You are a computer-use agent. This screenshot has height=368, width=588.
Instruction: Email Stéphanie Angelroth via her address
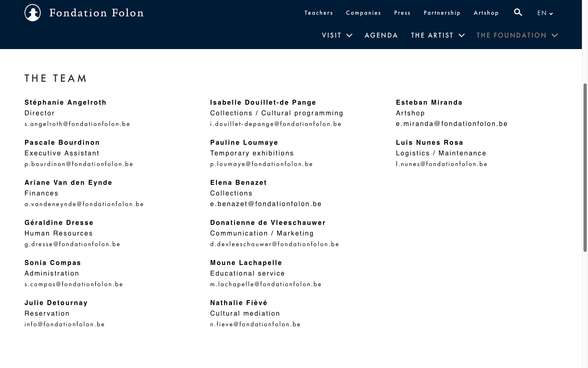77,124
